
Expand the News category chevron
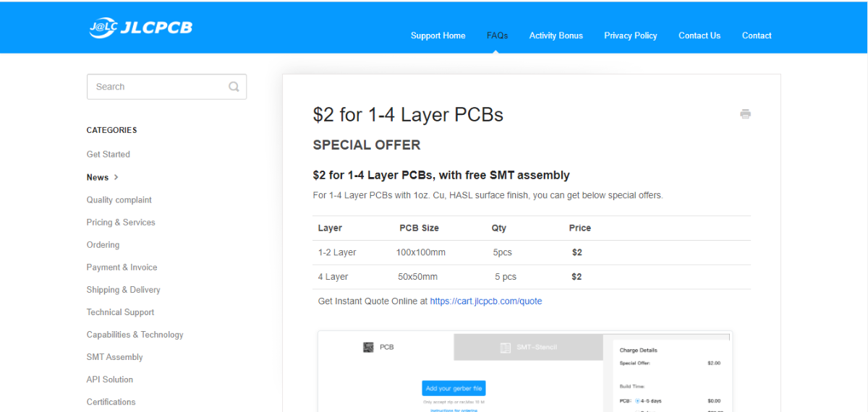point(116,177)
